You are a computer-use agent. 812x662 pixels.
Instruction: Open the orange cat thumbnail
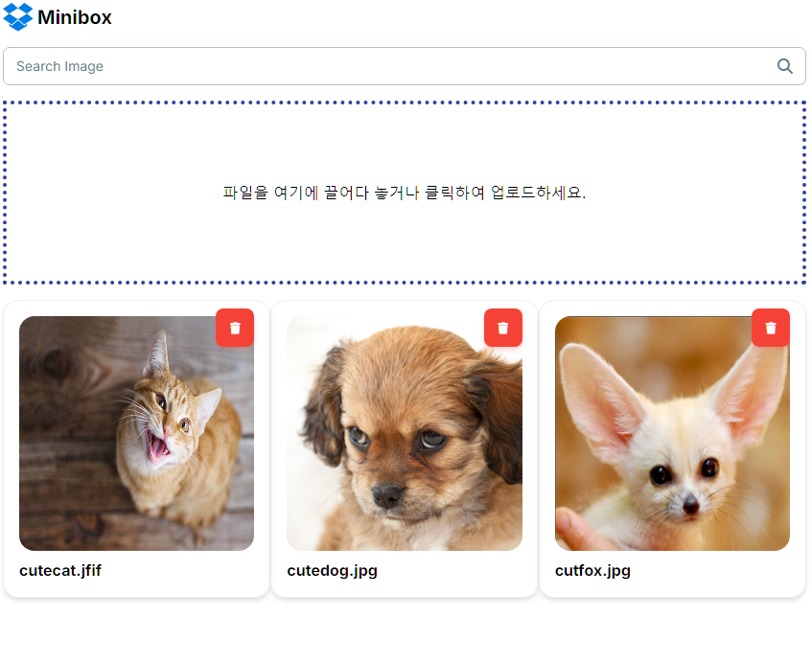click(136, 433)
